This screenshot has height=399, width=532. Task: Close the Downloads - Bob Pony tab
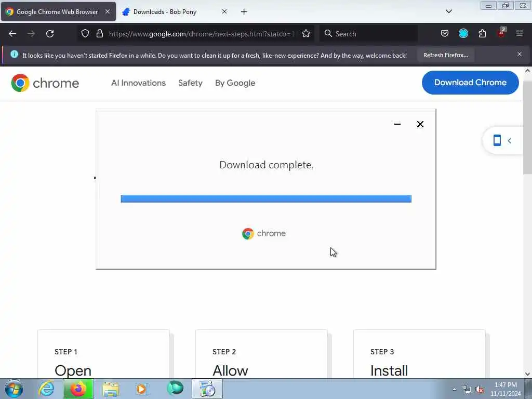click(x=224, y=11)
